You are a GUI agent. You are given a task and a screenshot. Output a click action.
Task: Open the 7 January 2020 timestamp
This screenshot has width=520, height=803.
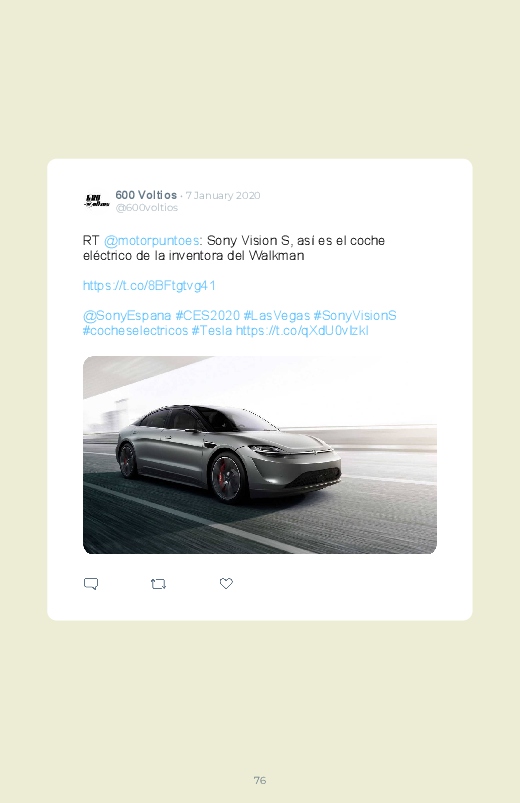[223, 196]
